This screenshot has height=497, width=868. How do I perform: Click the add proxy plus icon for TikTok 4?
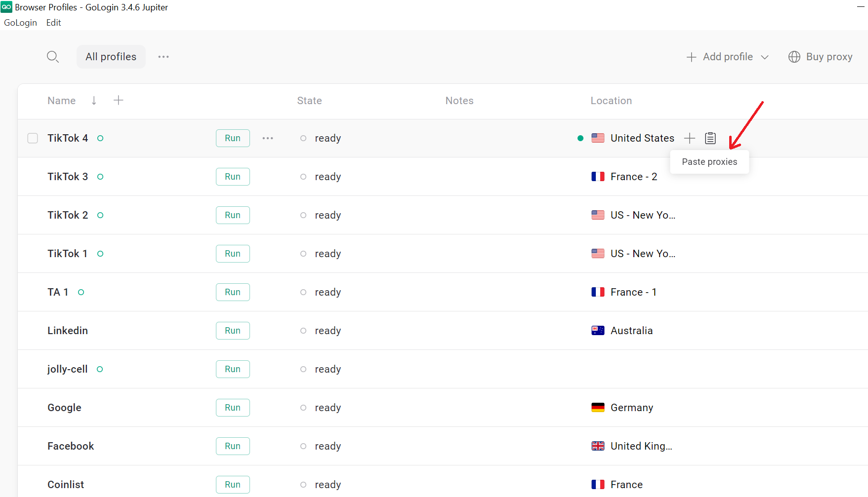tap(690, 138)
